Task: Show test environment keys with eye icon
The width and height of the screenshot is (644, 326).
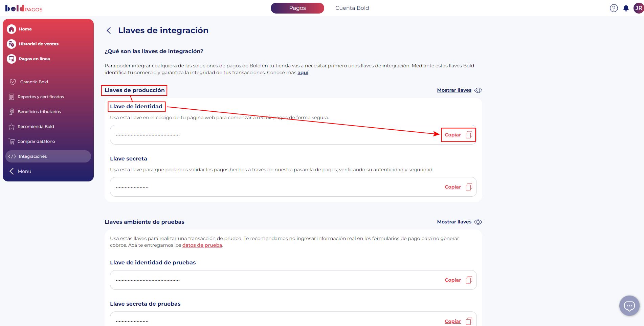Action: 478,222
